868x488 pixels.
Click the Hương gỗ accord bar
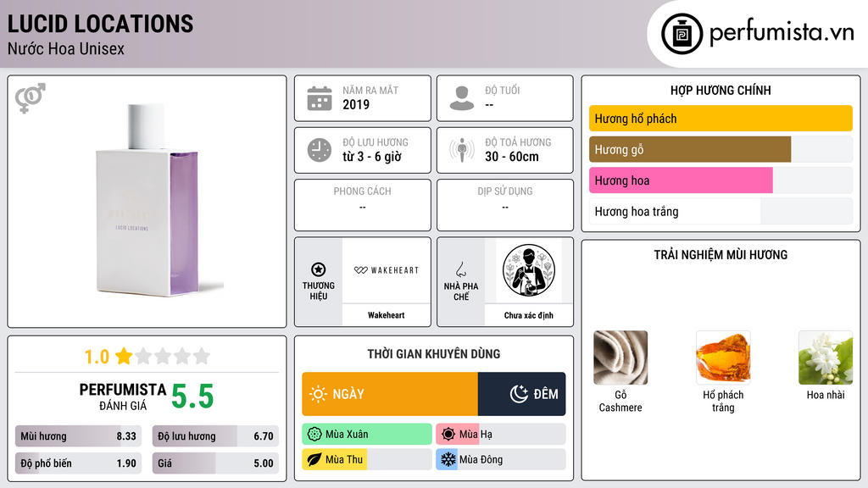[x=721, y=149]
